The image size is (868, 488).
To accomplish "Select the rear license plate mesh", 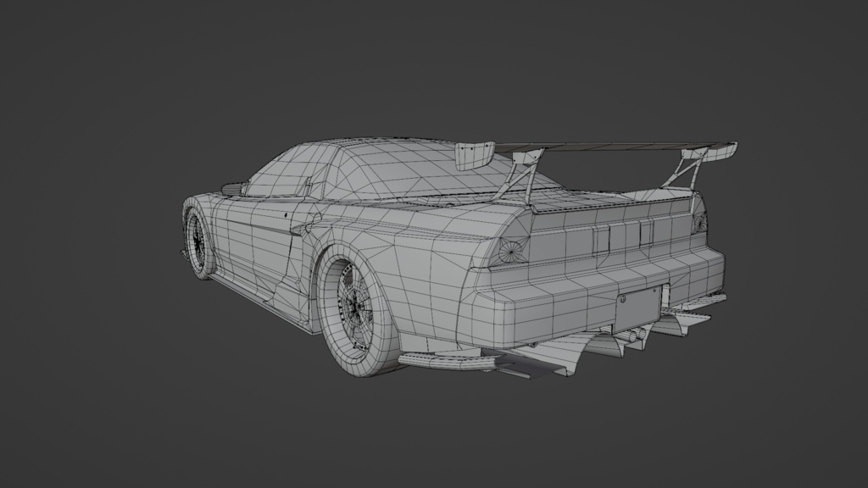I will [x=638, y=308].
